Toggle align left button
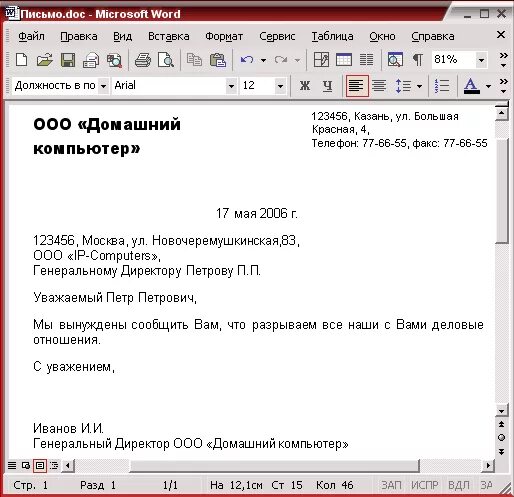Image resolution: width=514 pixels, height=497 pixels. point(357,86)
